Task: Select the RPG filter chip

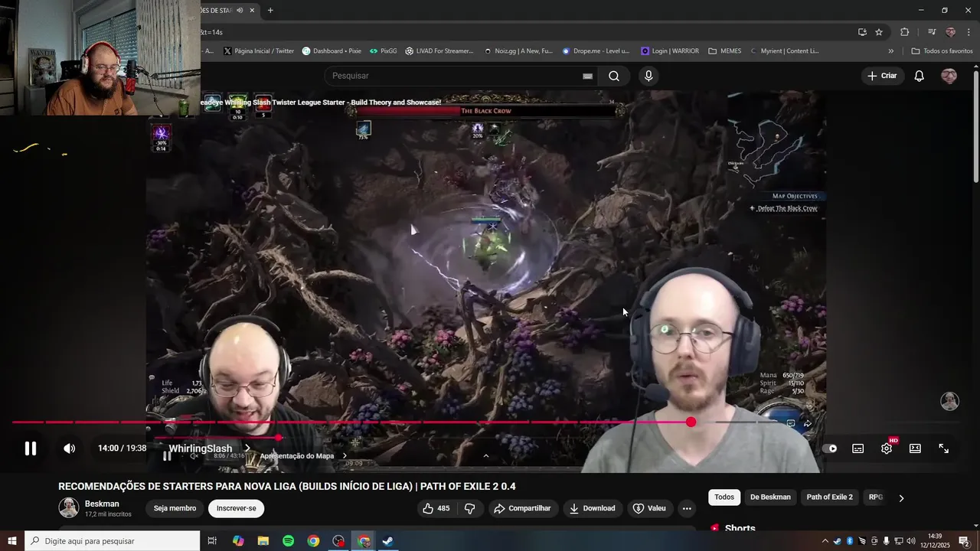Action: pos(876,497)
